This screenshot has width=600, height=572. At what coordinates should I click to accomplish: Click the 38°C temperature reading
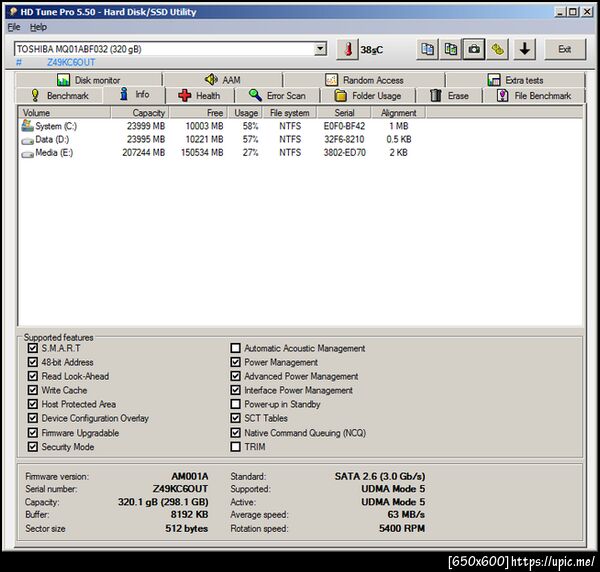click(372, 50)
